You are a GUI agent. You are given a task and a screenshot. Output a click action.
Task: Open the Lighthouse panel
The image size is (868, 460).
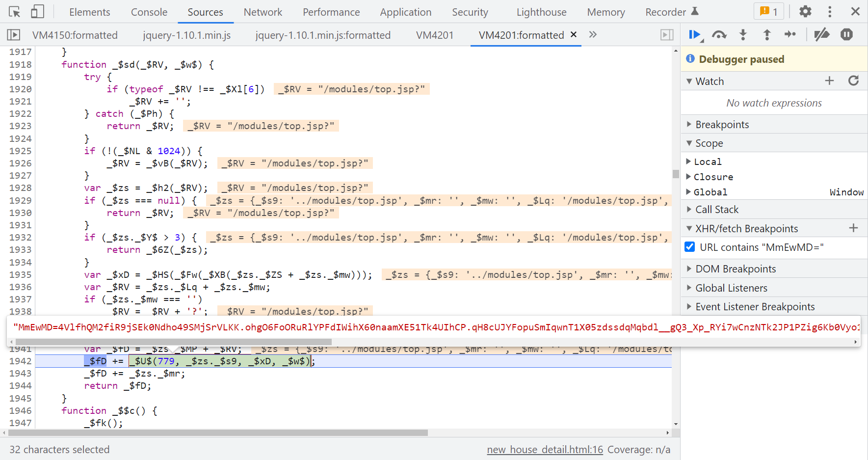pyautogui.click(x=542, y=12)
